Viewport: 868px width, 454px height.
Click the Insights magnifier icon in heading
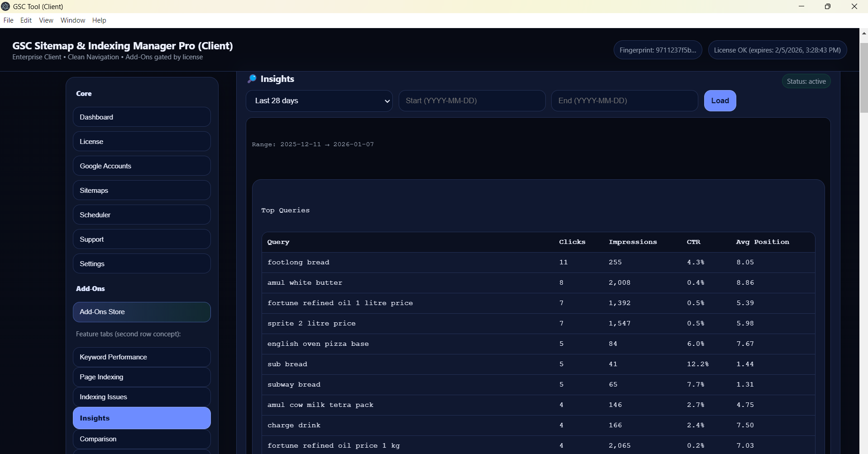click(x=252, y=79)
